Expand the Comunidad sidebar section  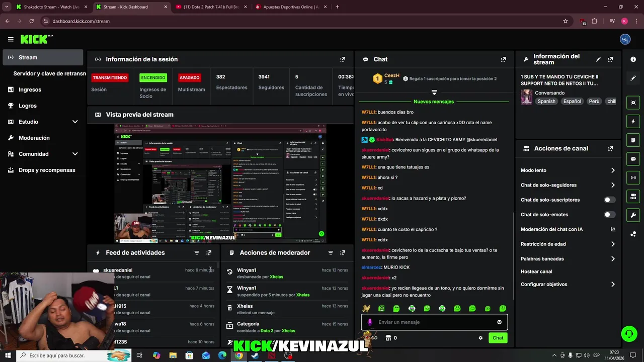75,154
